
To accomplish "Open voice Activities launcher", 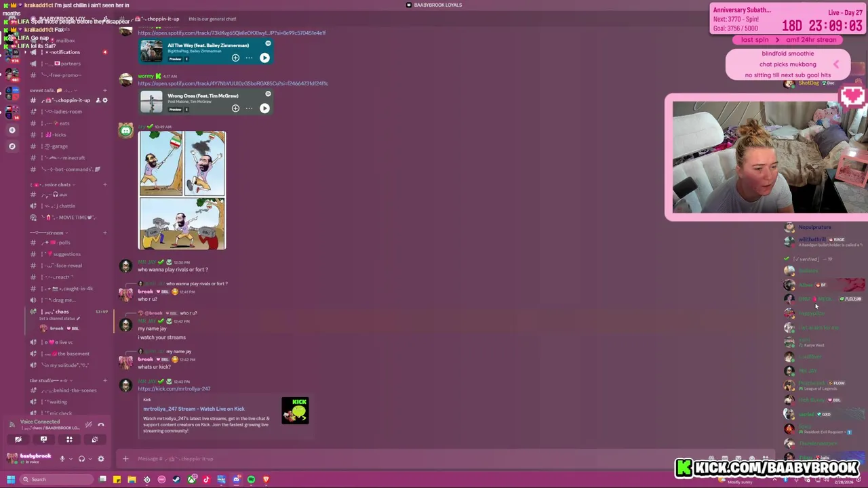I will pos(69,440).
